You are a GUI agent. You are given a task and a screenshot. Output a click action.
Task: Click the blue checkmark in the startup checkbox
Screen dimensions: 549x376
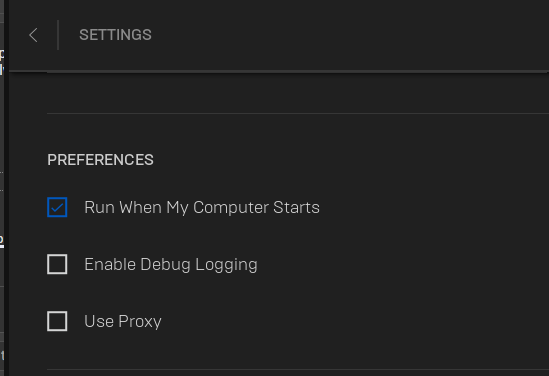pos(57,208)
